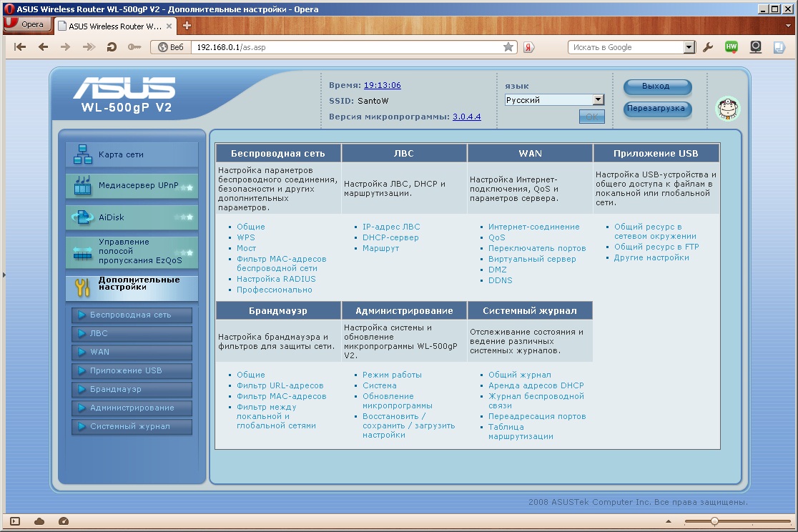
Task: Open Другие настройки link
Action: pos(651,257)
